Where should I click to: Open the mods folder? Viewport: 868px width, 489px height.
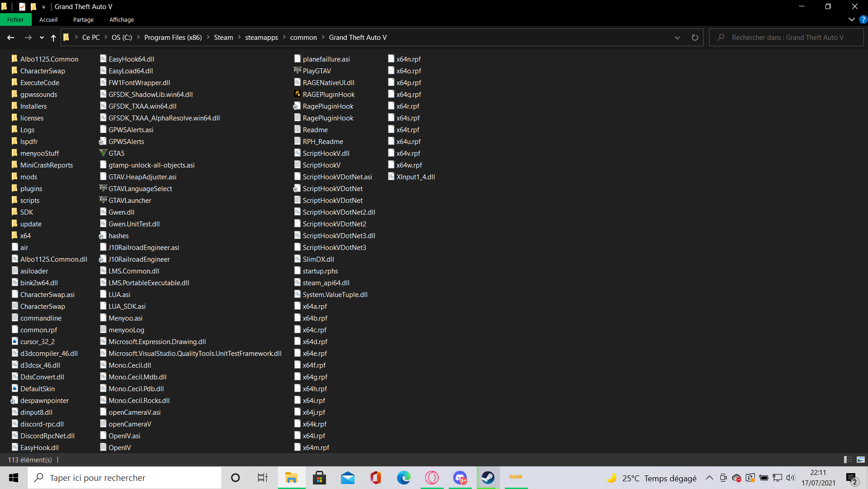29,177
